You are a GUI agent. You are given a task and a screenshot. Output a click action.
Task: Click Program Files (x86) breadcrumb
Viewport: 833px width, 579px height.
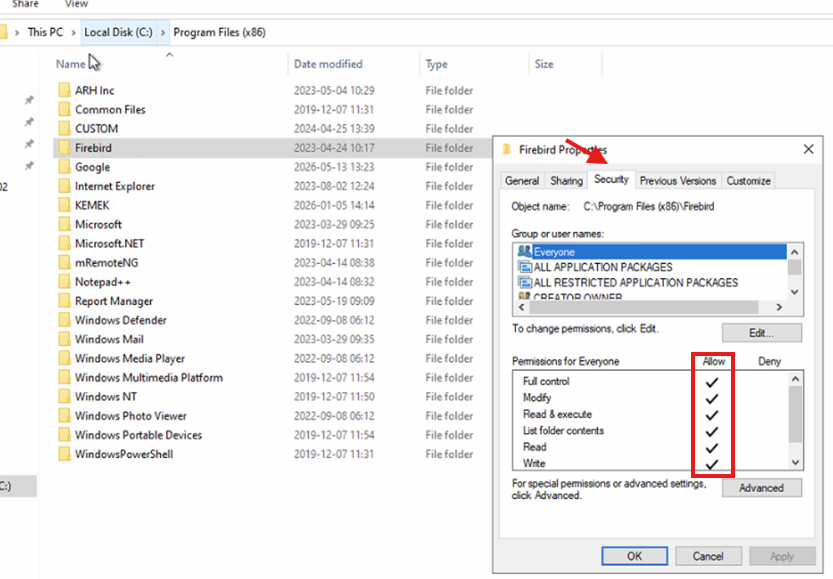coord(219,32)
